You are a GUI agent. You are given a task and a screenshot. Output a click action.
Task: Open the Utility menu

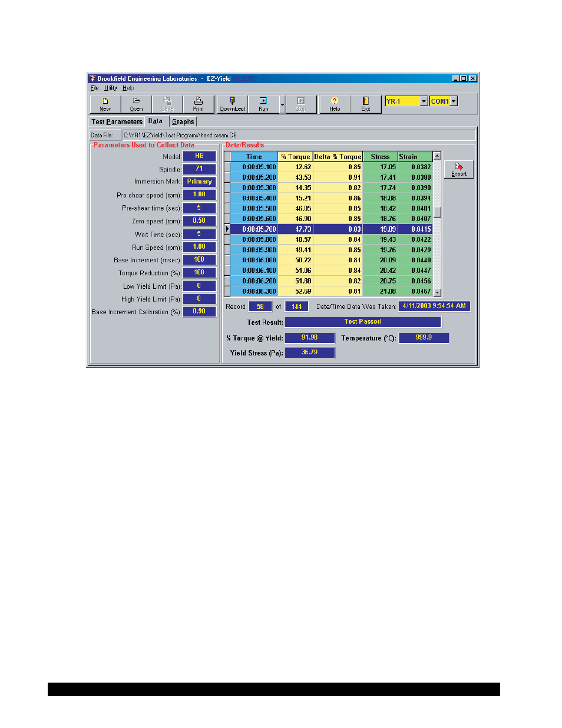[111, 88]
